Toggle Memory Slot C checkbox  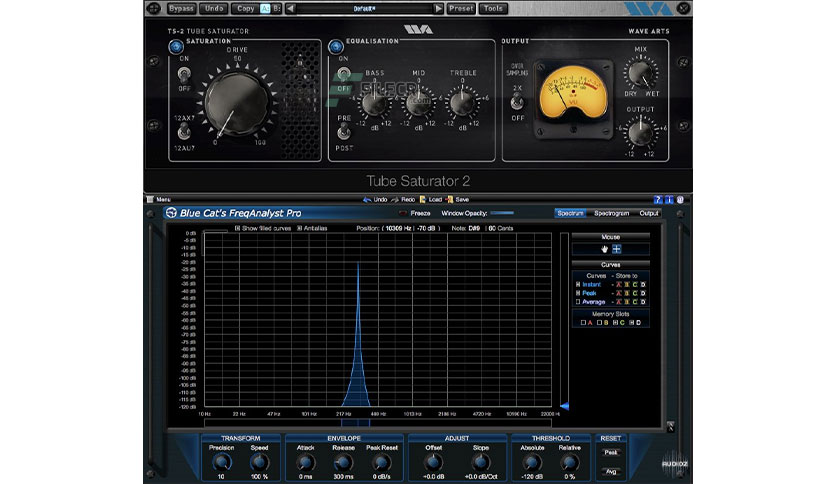coord(615,322)
